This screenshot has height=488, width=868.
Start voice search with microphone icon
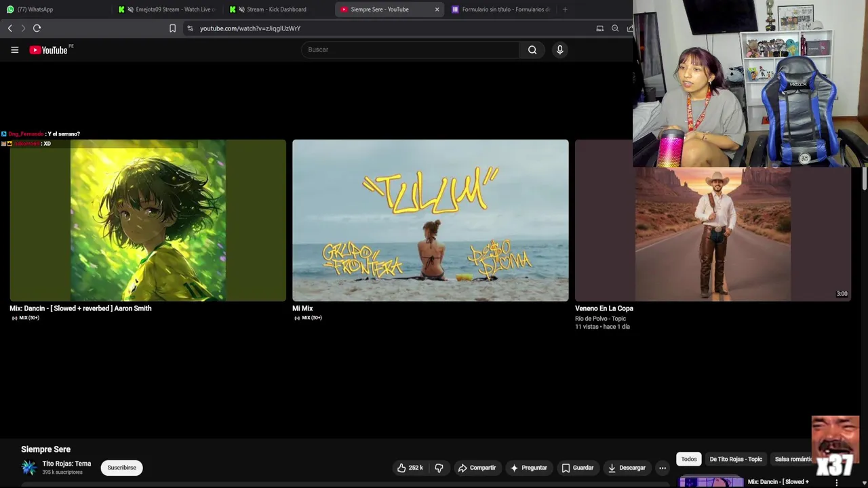(559, 49)
